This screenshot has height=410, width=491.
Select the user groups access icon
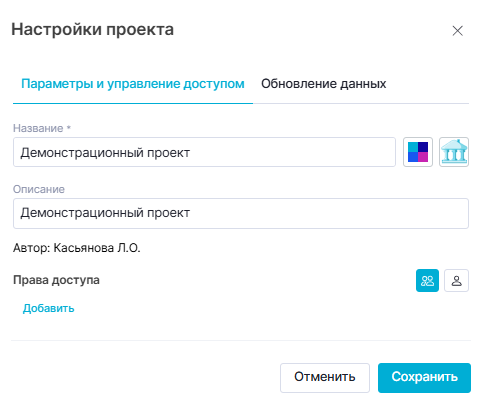click(427, 281)
